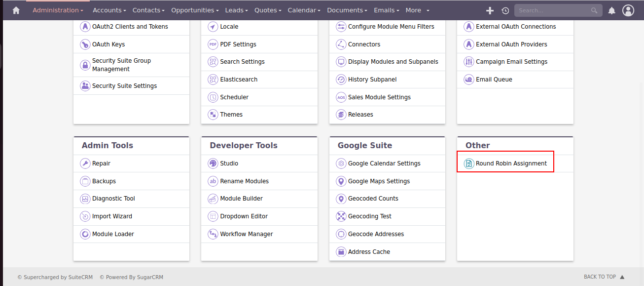
Task: Click into the Search input field
Action: point(552,10)
